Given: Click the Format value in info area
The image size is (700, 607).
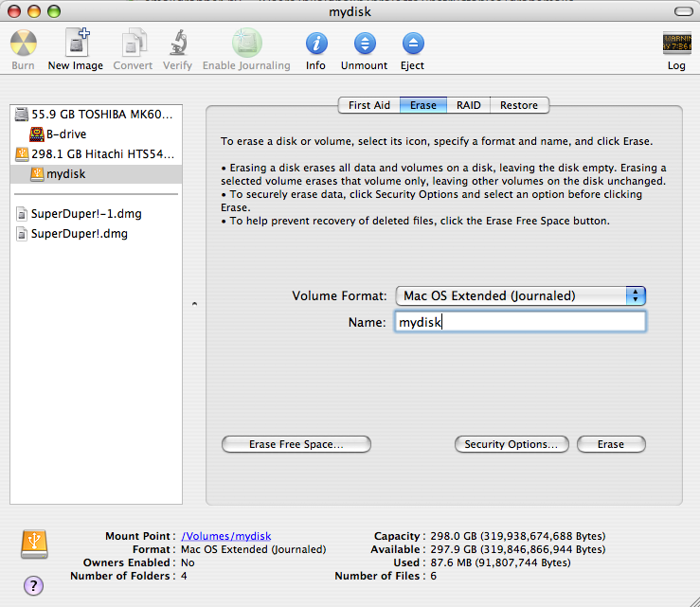Looking at the screenshot, I should click(254, 549).
